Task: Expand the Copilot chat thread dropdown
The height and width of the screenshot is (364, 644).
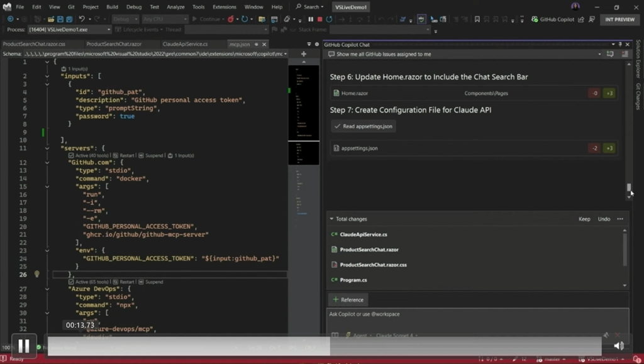Action: (599, 55)
